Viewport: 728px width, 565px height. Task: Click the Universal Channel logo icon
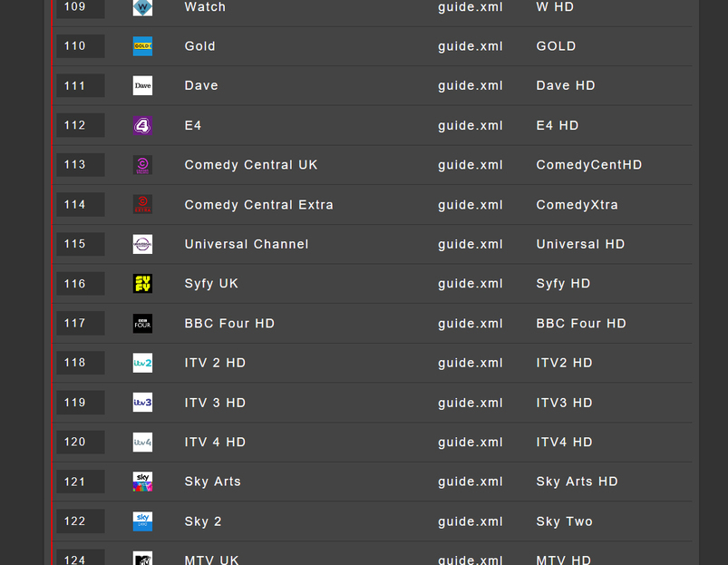(142, 244)
